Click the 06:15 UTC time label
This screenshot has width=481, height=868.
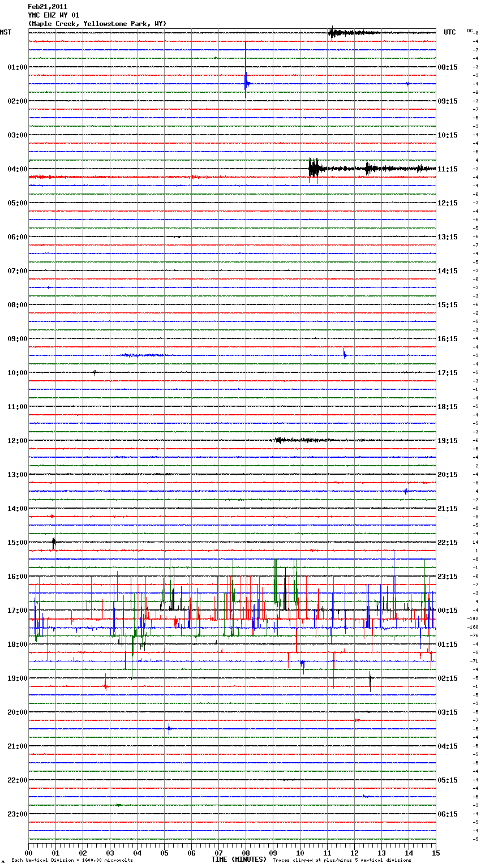[x=448, y=814]
